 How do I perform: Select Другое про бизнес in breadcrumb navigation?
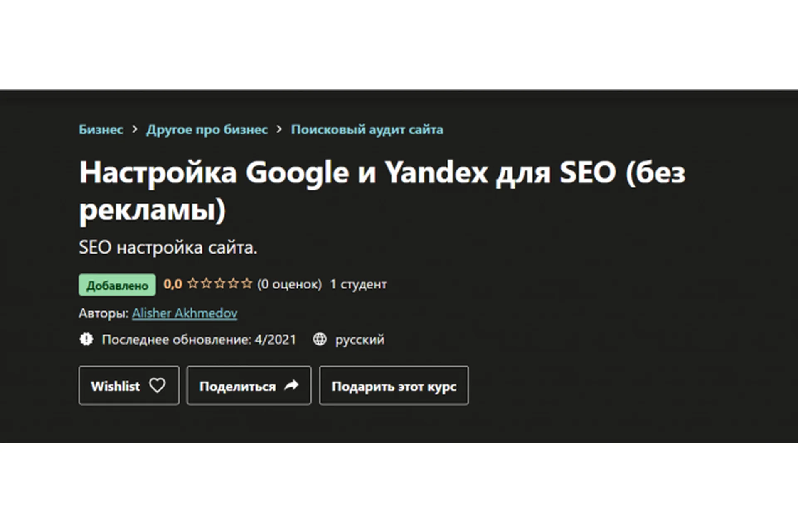click(x=207, y=130)
